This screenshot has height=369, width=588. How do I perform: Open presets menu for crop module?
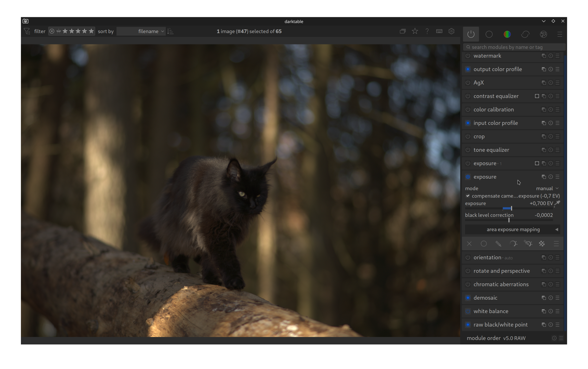click(x=557, y=136)
